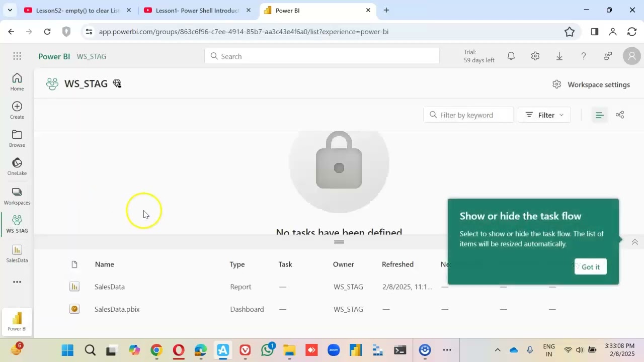Open SalesData item in left navigation
The width and height of the screenshot is (644, 362).
17,253
